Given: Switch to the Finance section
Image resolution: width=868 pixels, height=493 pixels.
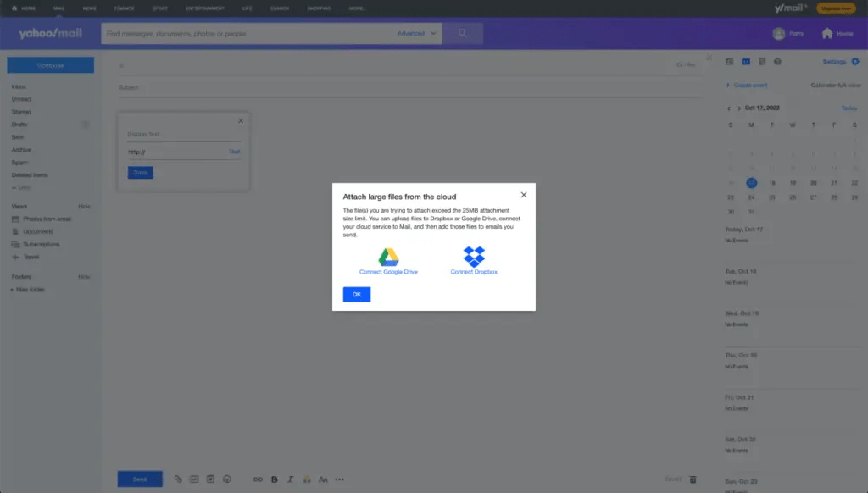Looking at the screenshot, I should coord(125,8).
